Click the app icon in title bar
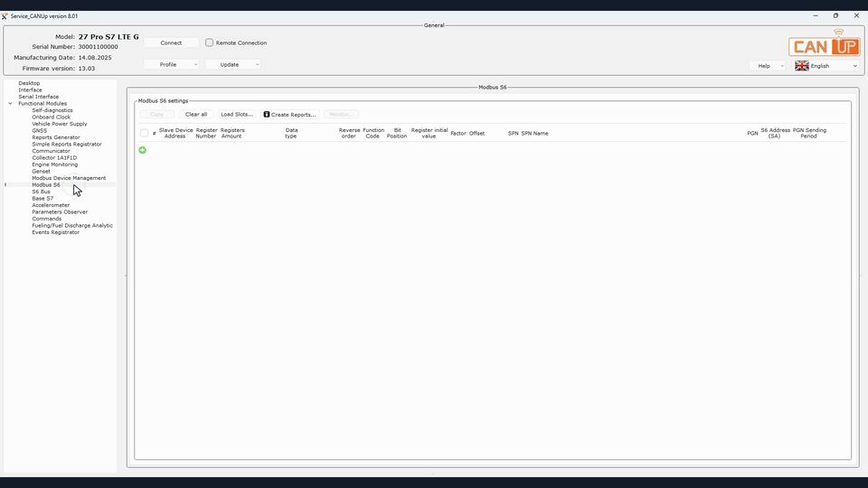868x488 pixels. (5, 16)
